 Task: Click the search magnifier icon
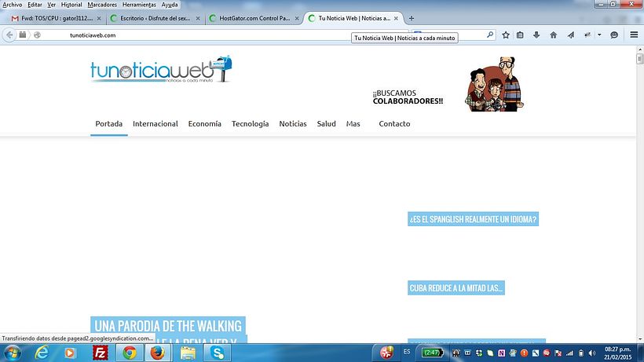tap(490, 35)
